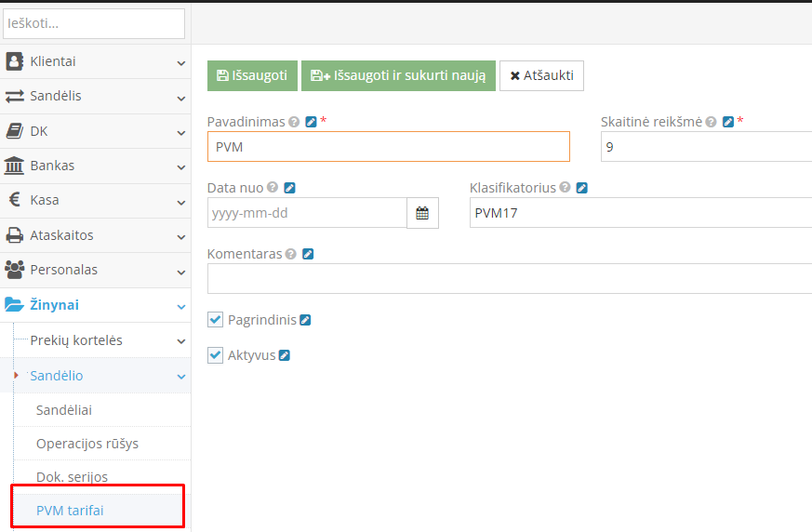Click Išsaugoti ir sukurti naują button
The image size is (812, 532).
pos(398,75)
